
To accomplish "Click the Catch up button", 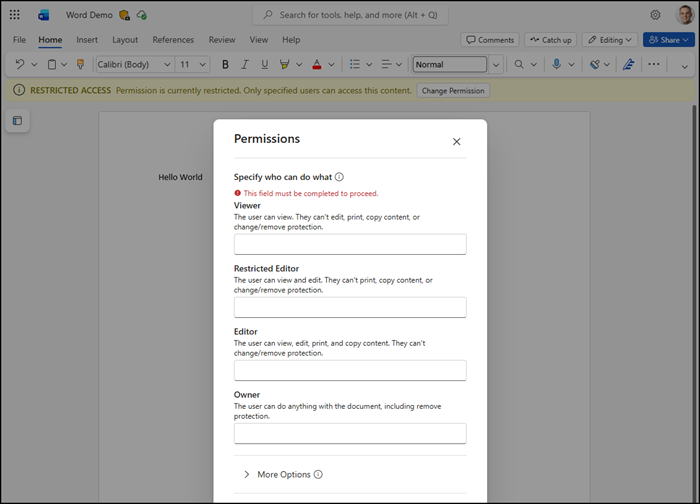I will [551, 40].
